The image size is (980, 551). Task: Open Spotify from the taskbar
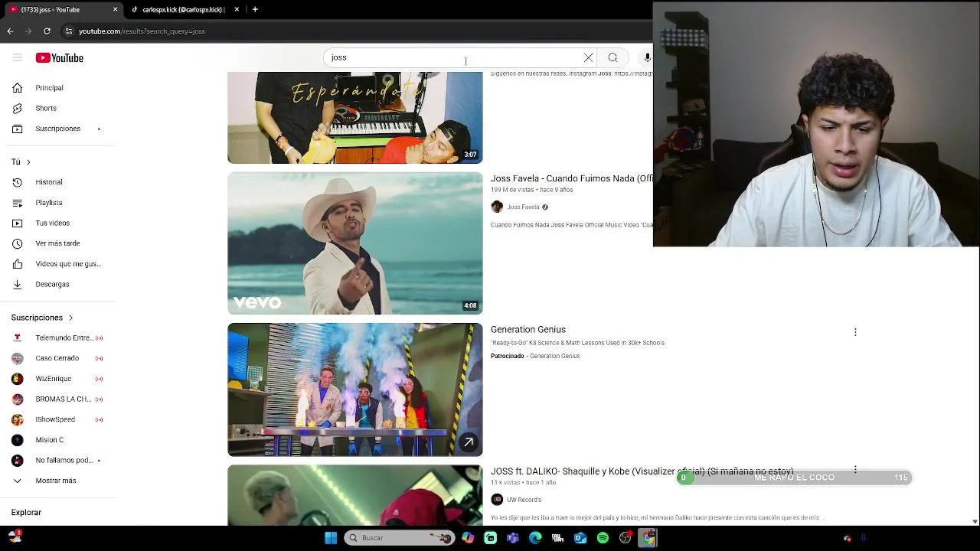point(603,538)
